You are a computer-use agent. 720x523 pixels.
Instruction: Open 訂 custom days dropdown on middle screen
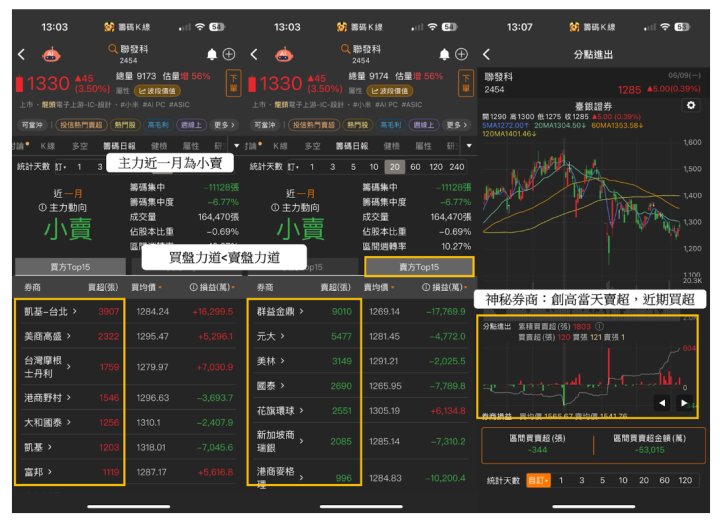pos(293,167)
